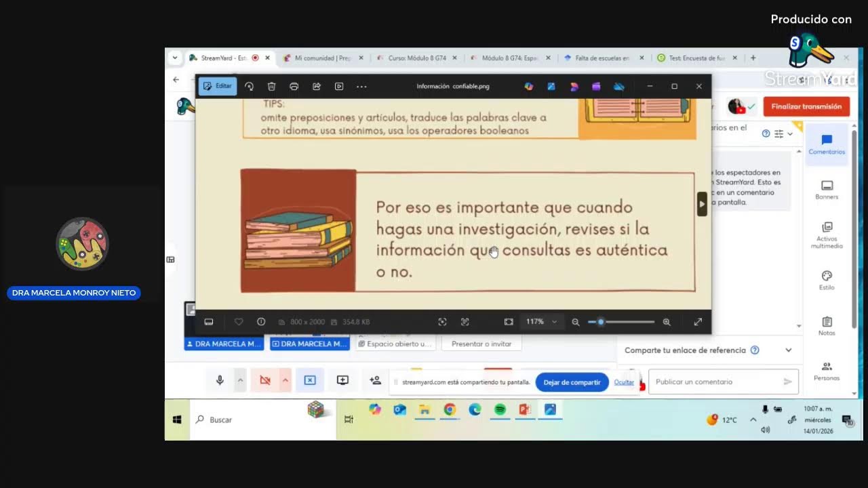The width and height of the screenshot is (868, 488).
Task: Expand microphone options arrow
Action: (x=240, y=381)
